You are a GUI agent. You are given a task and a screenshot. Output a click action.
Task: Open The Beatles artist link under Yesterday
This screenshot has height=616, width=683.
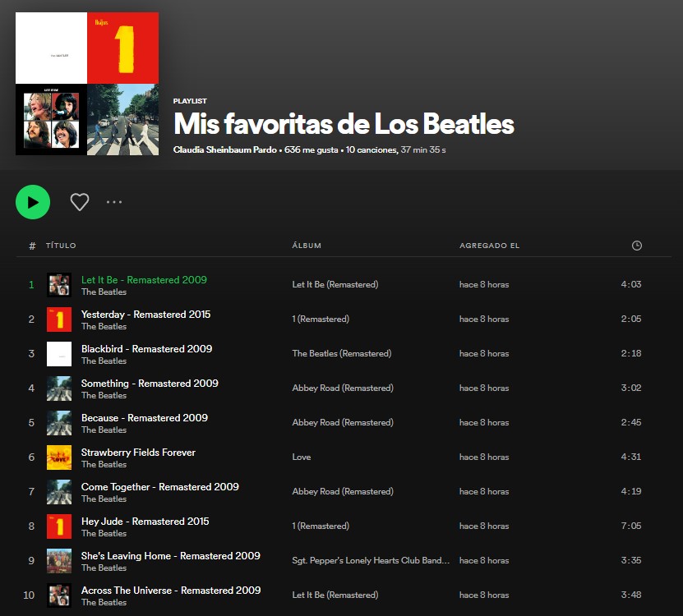(104, 326)
